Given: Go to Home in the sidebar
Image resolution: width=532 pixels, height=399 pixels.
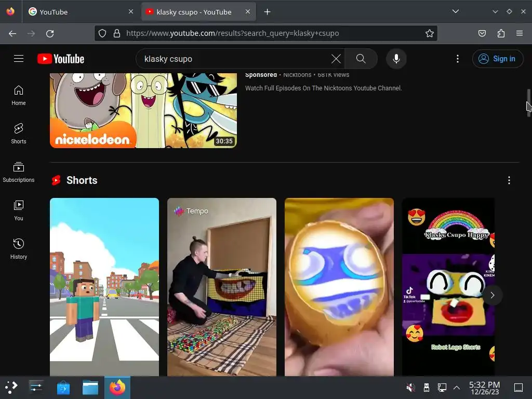Looking at the screenshot, I should coord(19,96).
